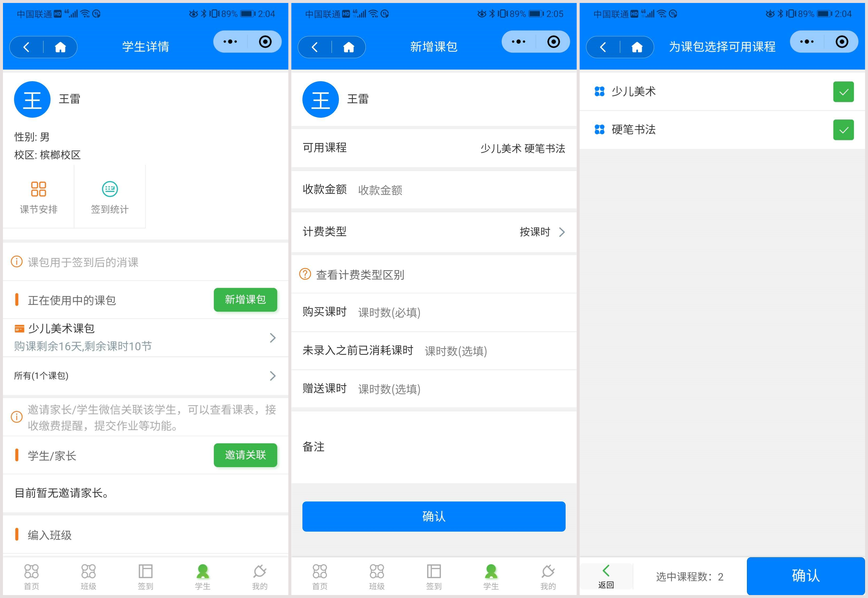Viewport: 868px width, 598px height.
Task: Tap 王 avatar on 新增课包 screen
Action: click(x=321, y=99)
